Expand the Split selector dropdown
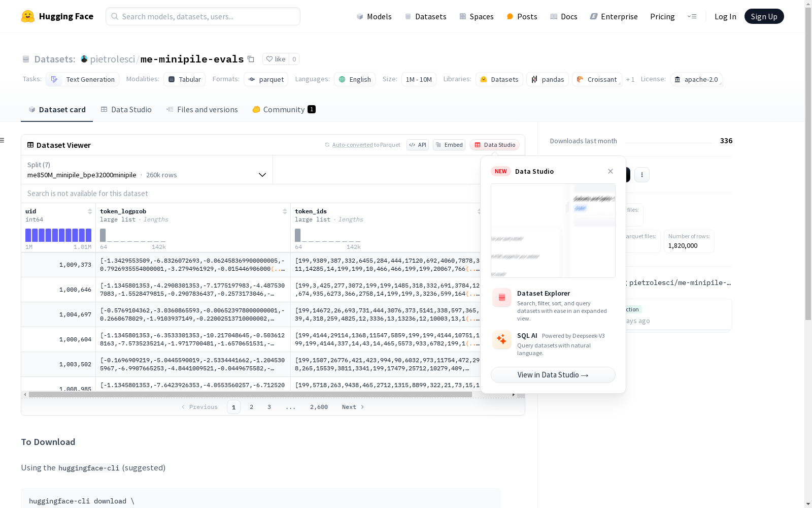812x508 pixels. coord(147,170)
